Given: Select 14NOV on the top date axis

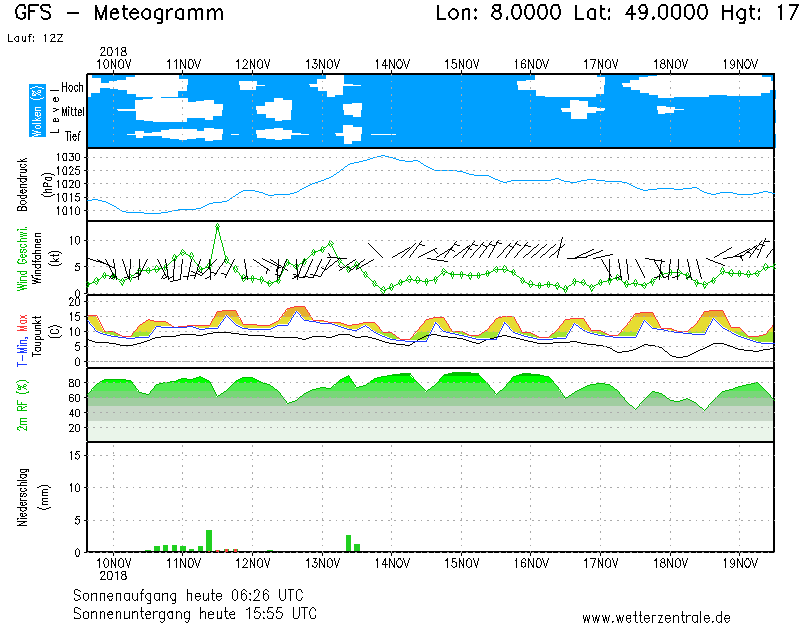Looking at the screenshot, I should pyautogui.click(x=392, y=64).
